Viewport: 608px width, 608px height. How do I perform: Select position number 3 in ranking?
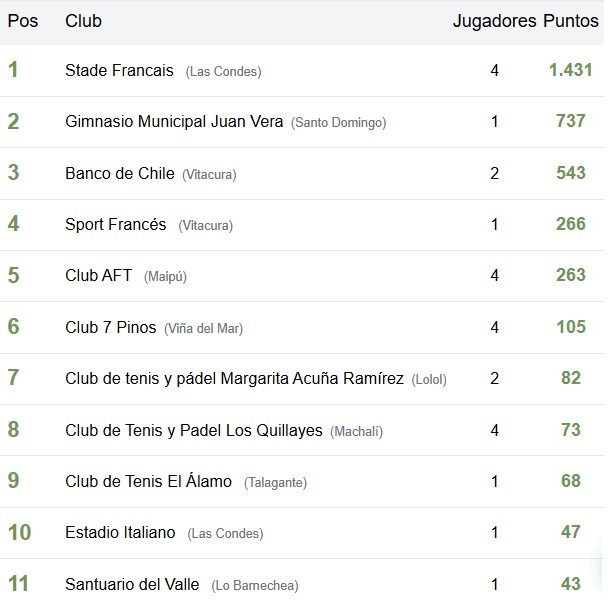coord(13,173)
